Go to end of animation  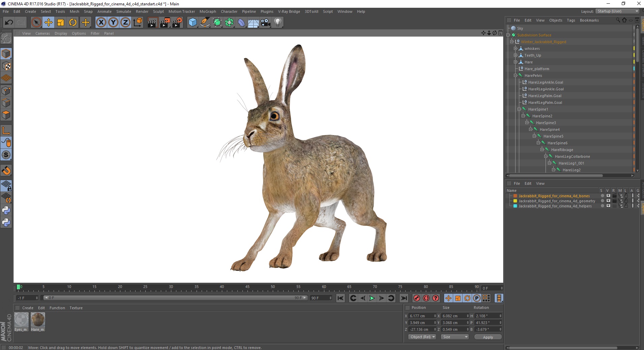(x=404, y=298)
